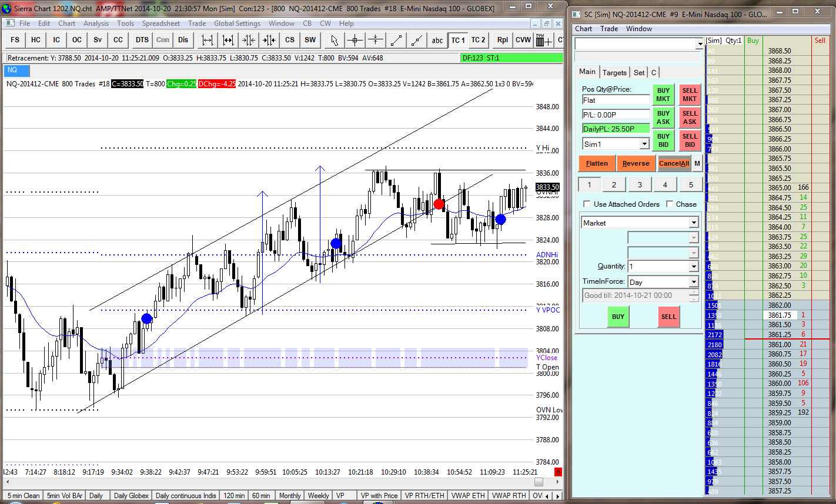Click the Rpl toolbar button
836x504 pixels.
pos(503,40)
